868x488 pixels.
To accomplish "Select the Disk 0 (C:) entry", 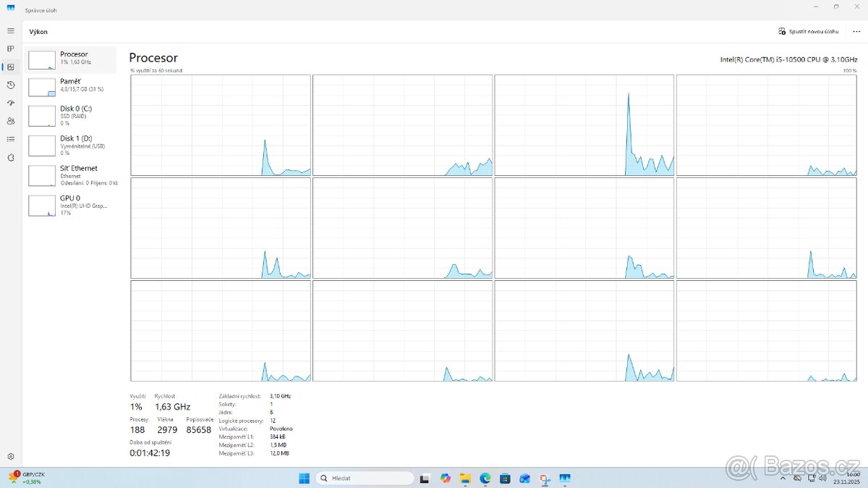I will pos(70,114).
